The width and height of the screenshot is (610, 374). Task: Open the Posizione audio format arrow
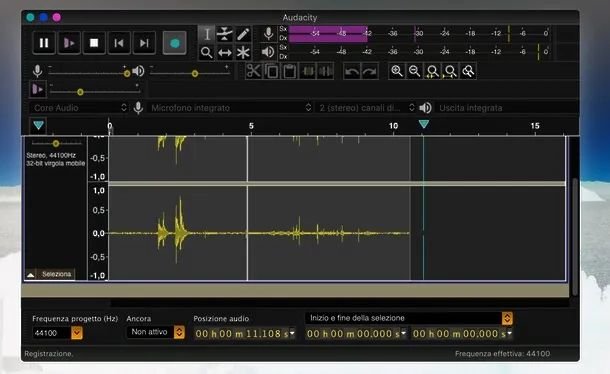292,334
